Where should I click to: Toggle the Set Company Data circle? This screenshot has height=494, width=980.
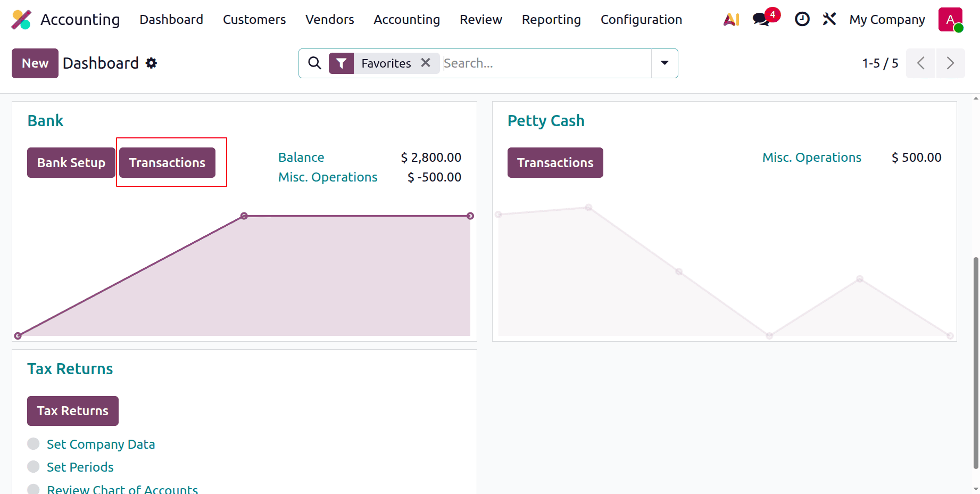coord(34,444)
